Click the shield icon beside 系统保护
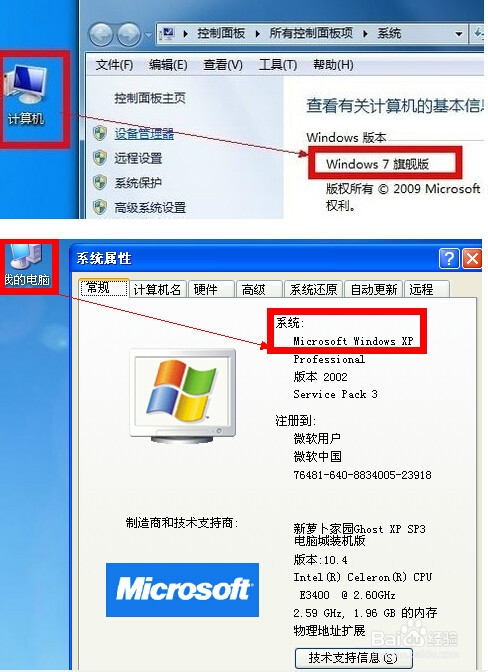 coord(100,183)
